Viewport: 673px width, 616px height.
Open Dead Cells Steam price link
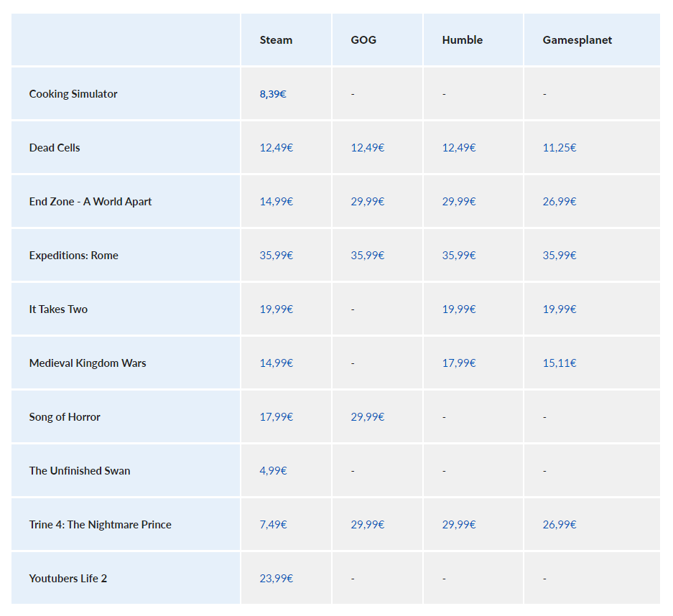276,148
